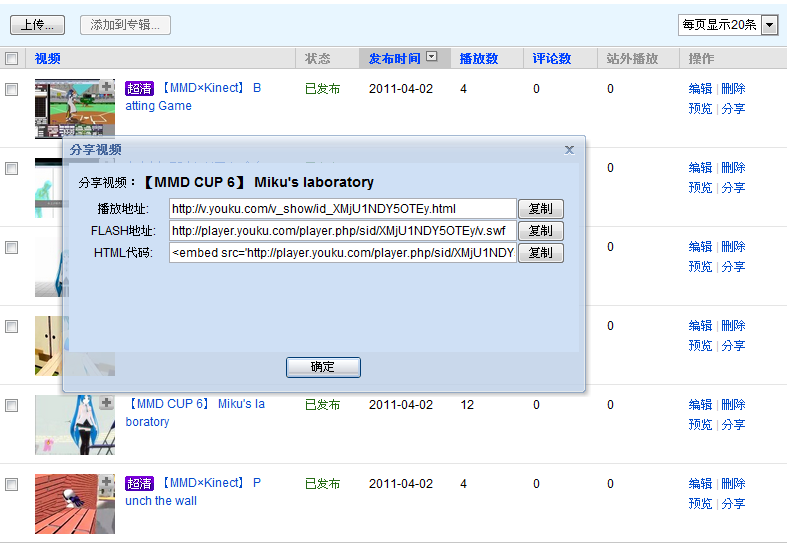
Task: Click plus icon on Batting Game thumbnail
Action: click(x=106, y=86)
